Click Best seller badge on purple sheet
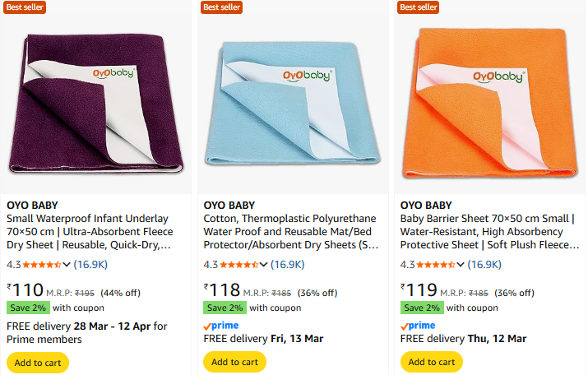The width and height of the screenshot is (588, 375). (x=25, y=7)
